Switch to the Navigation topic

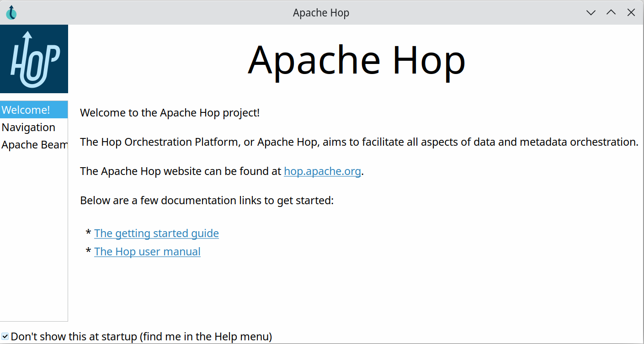pyautogui.click(x=28, y=127)
